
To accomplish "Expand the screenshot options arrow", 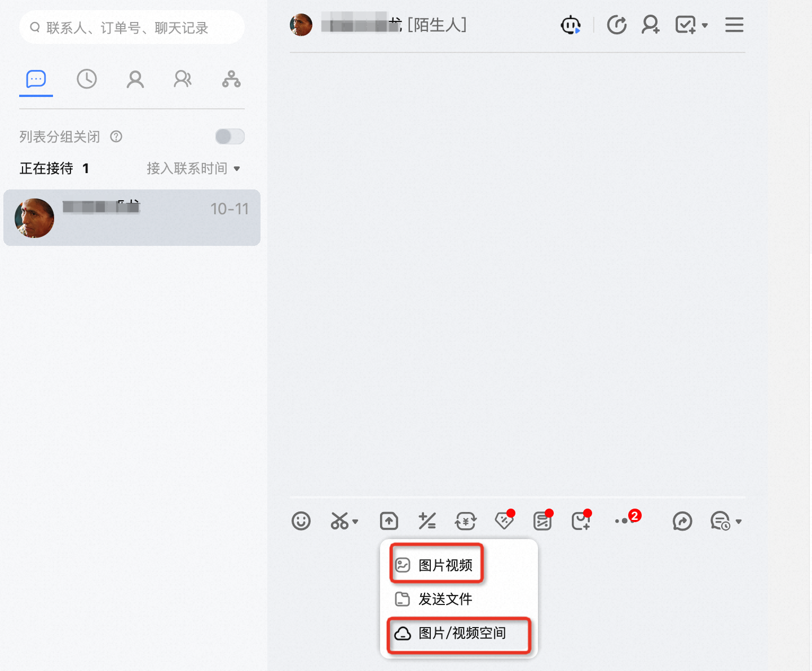I will point(355,522).
